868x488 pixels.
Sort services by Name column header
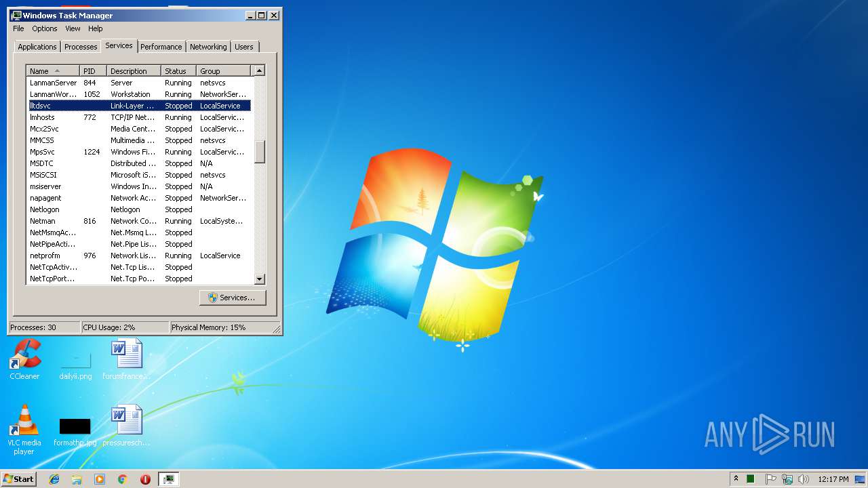[53, 70]
